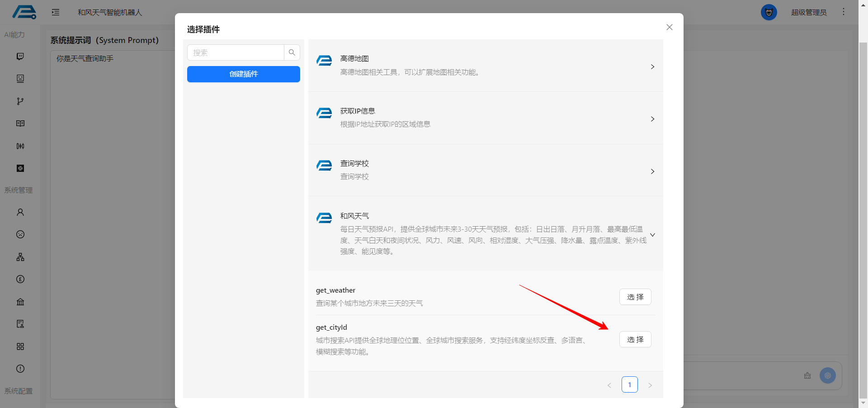Select page 1 in pagination
Screen dimensions: 868x408
pos(629,384)
